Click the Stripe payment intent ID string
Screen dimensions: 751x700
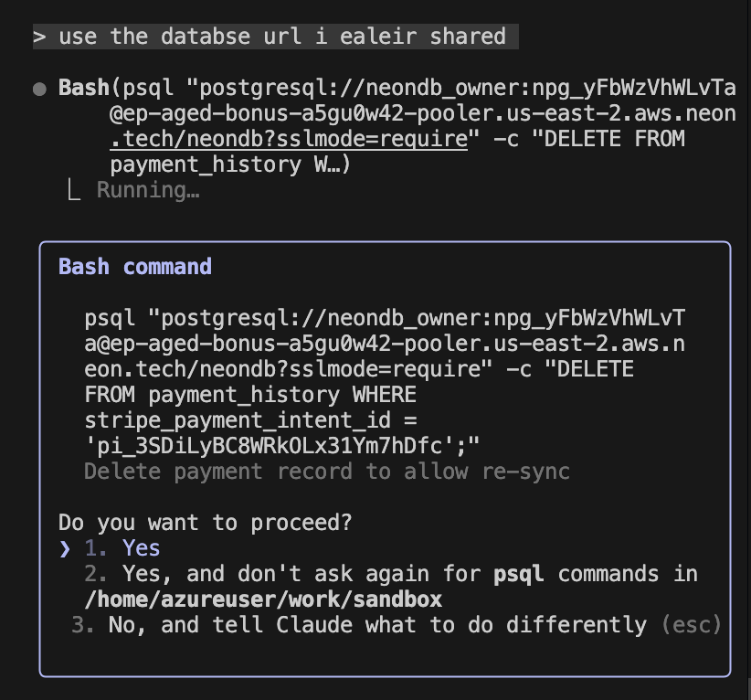coord(281,446)
